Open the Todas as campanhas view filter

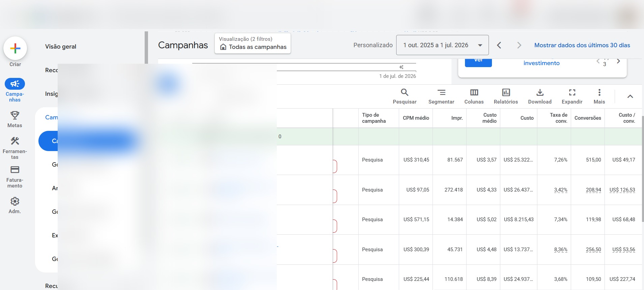point(253,43)
